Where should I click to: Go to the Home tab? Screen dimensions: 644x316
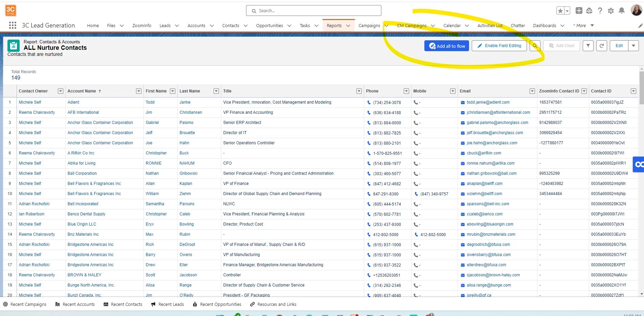pos(93,26)
